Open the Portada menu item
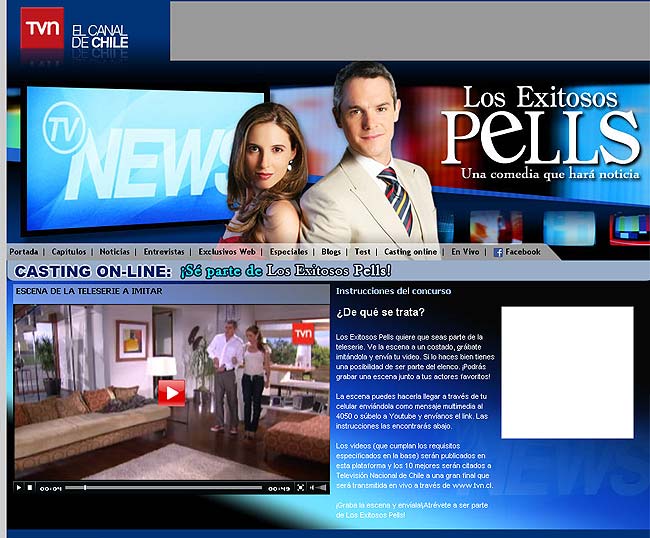Viewport: 650px width, 538px height. [x=24, y=252]
